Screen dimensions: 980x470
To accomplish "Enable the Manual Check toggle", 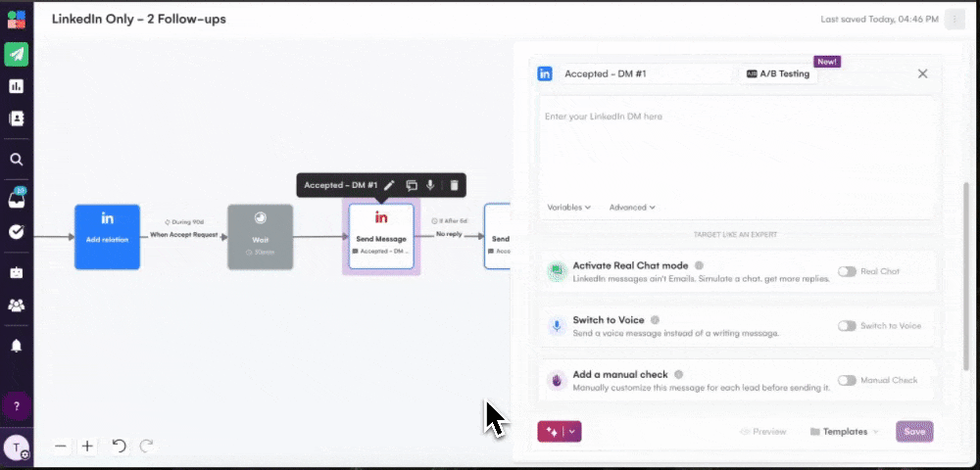I will [x=847, y=380].
